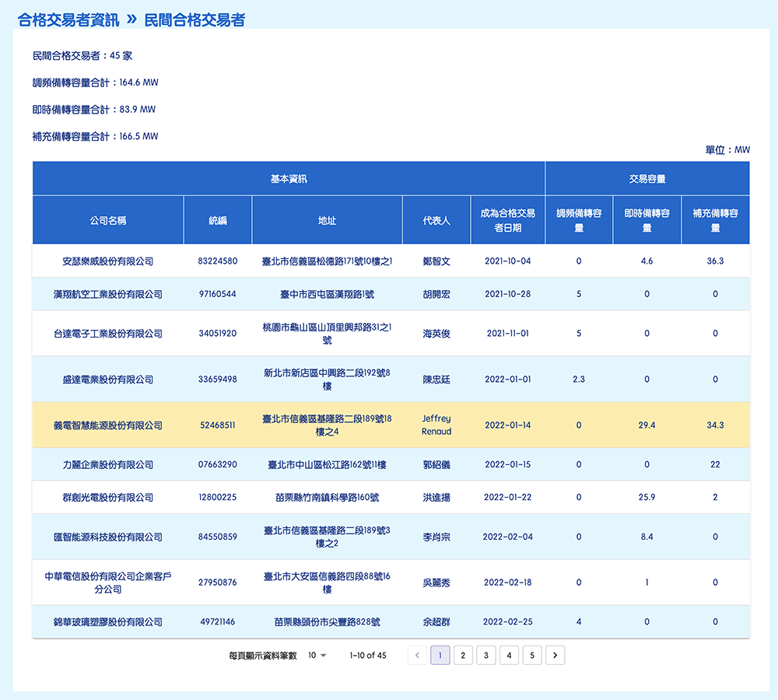
Task: Click the 統編 column header
Action: point(218,221)
